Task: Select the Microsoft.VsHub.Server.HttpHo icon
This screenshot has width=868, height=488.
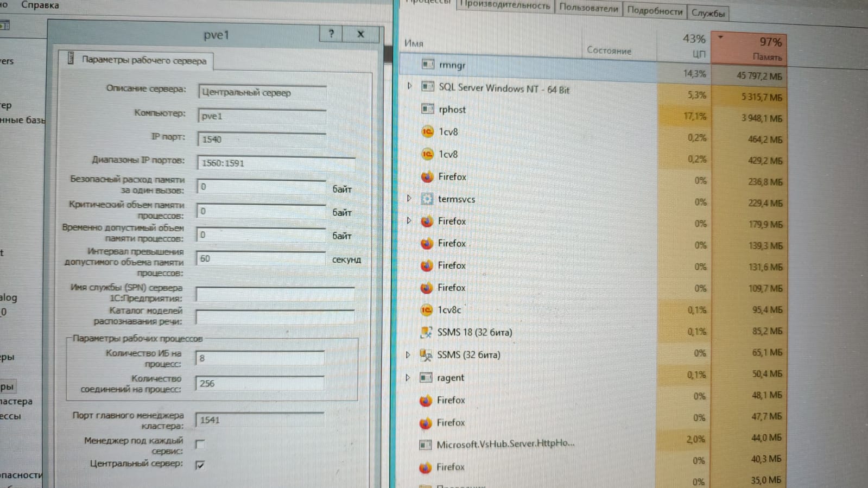Action: coord(426,445)
